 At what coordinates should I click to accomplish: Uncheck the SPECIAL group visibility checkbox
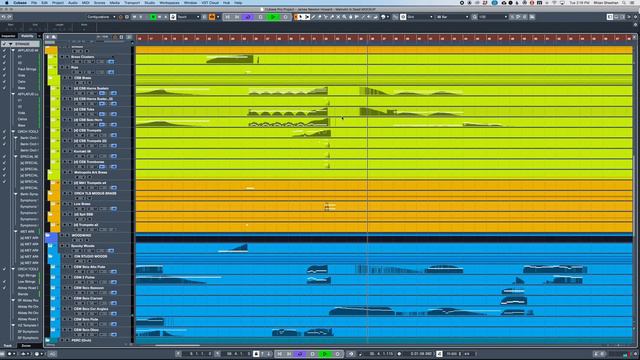coord(4,157)
